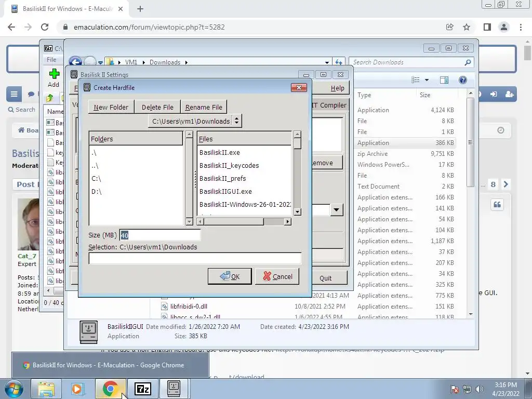Open Explorer change view dropdown arrow
Screen dimensions: 532x399
click(x=427, y=80)
